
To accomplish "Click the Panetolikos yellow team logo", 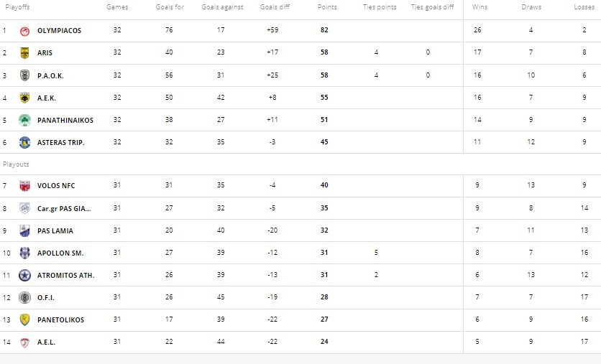I will 25,319.
